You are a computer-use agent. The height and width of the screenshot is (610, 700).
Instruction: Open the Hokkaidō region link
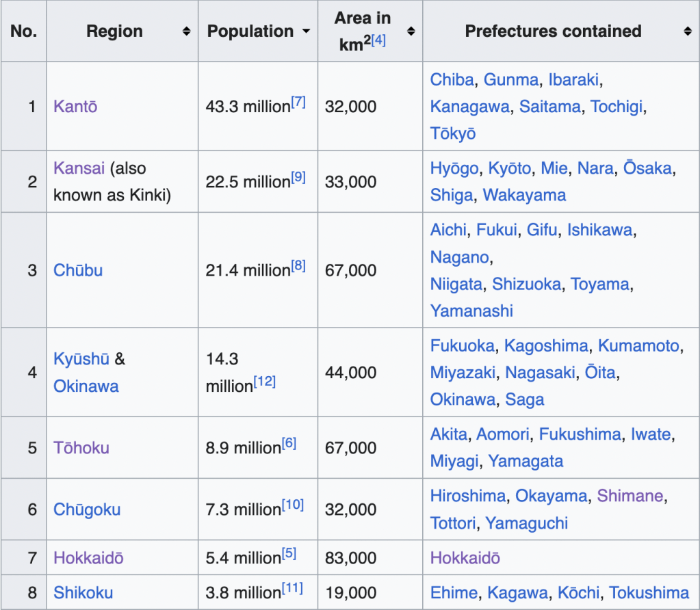[88, 558]
